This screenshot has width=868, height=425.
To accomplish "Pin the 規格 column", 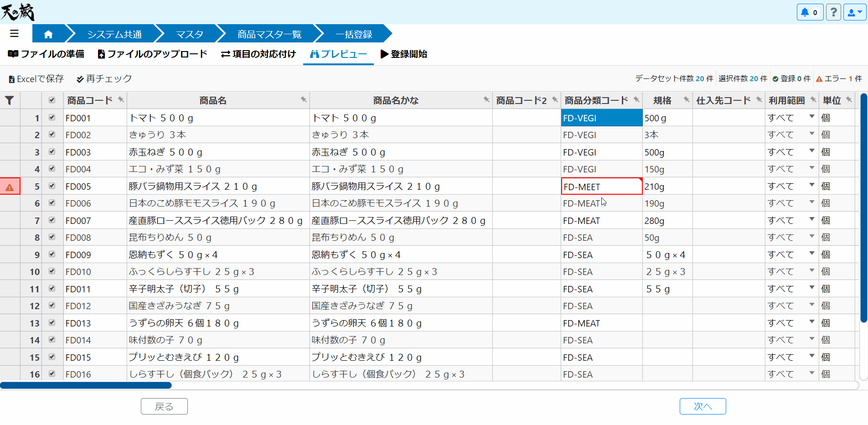I will tap(687, 99).
